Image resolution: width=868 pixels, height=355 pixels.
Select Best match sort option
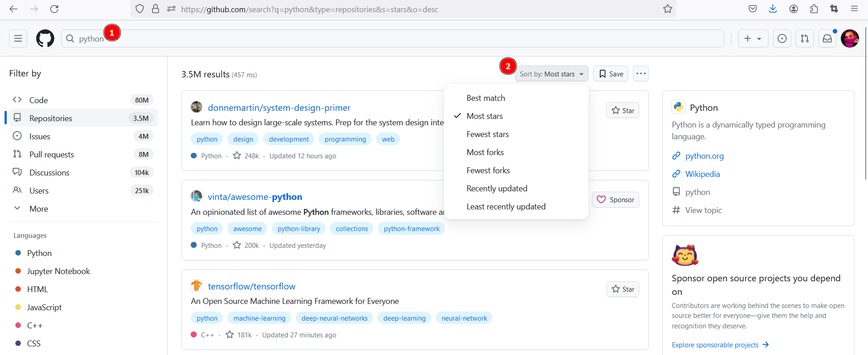(516, 98)
